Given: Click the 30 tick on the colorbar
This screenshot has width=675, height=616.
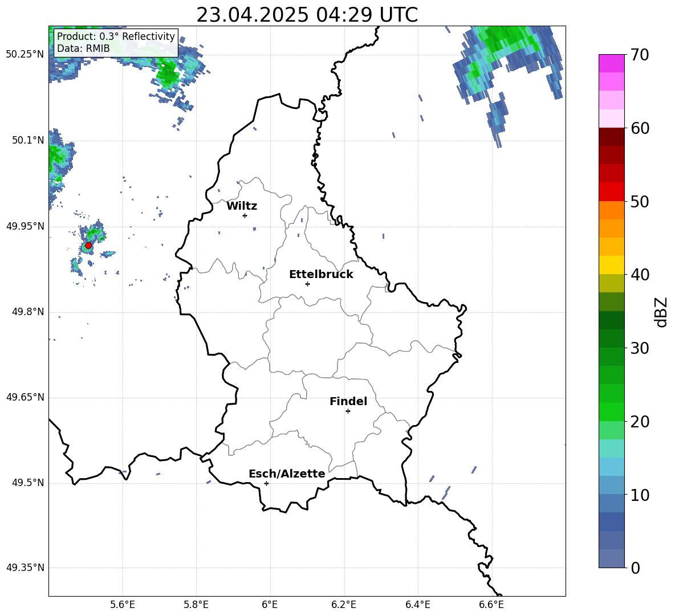Looking at the screenshot, I should [x=640, y=348].
